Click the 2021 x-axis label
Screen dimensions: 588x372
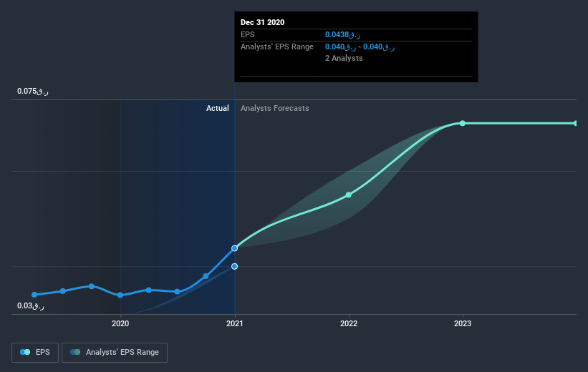click(235, 323)
